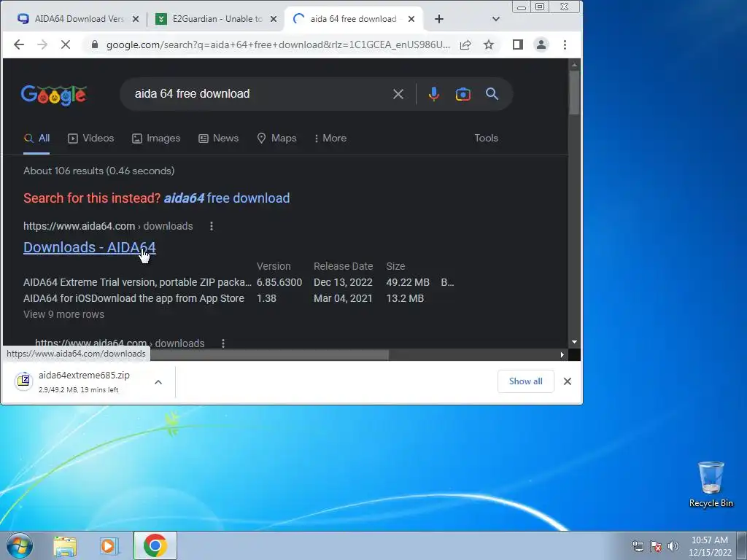Click AIDA64 Extreme Trial version row
The width and height of the screenshot is (747, 560).
click(x=239, y=282)
